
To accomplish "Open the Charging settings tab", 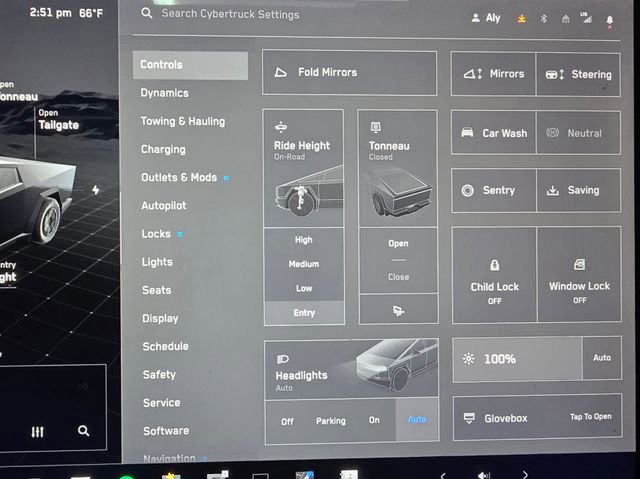I will coord(163,150).
